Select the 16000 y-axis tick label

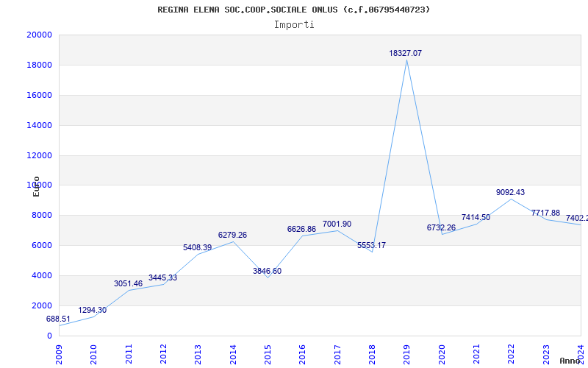(40, 95)
